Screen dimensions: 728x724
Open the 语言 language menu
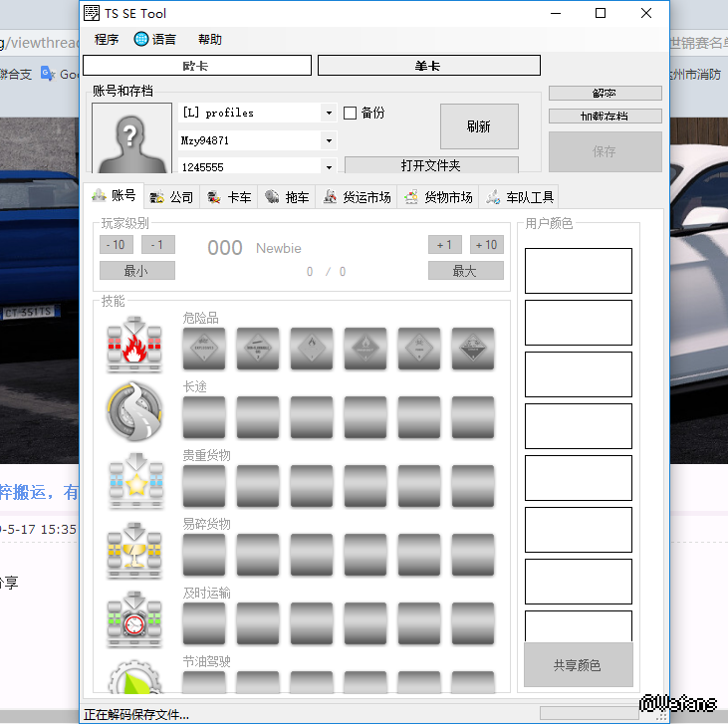(155, 40)
